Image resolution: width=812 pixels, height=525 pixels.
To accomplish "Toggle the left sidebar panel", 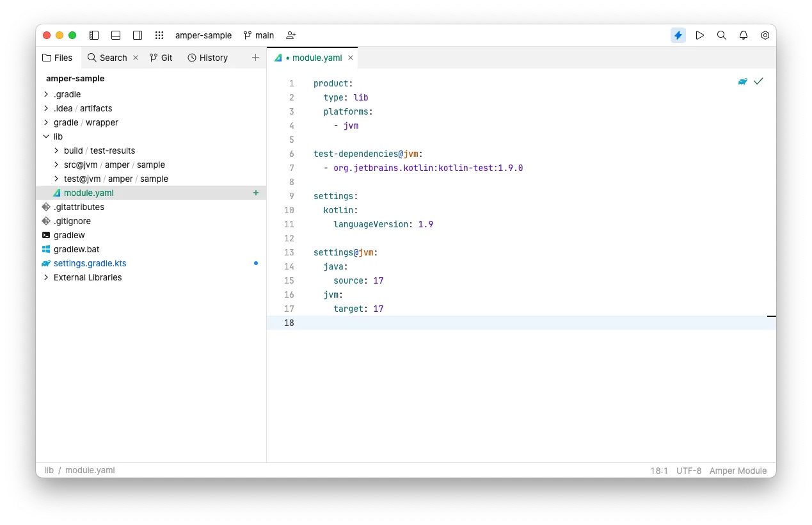I will (94, 35).
